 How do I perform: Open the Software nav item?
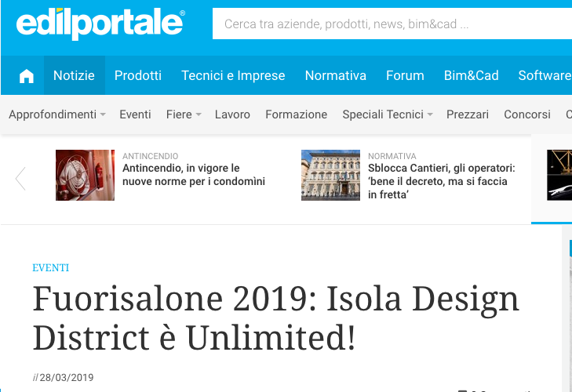545,75
